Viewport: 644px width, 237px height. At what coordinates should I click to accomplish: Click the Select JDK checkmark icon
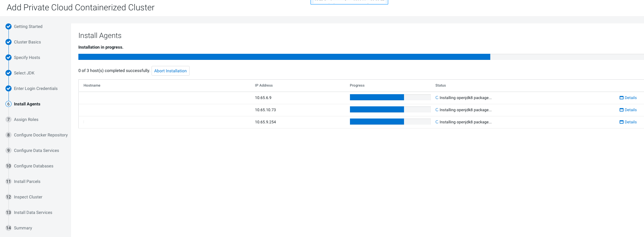(9, 73)
